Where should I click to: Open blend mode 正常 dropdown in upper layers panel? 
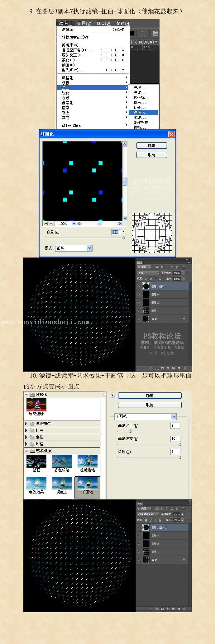pos(148,273)
